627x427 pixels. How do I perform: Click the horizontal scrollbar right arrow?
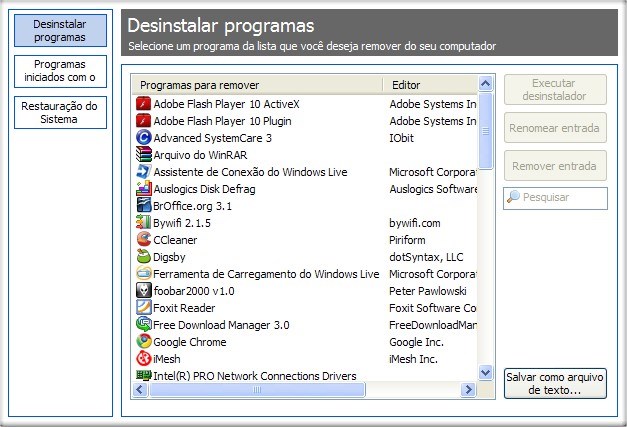coord(468,389)
